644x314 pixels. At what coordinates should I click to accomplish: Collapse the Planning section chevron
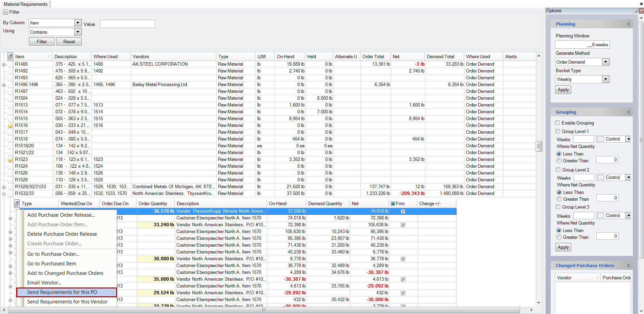[628, 24]
